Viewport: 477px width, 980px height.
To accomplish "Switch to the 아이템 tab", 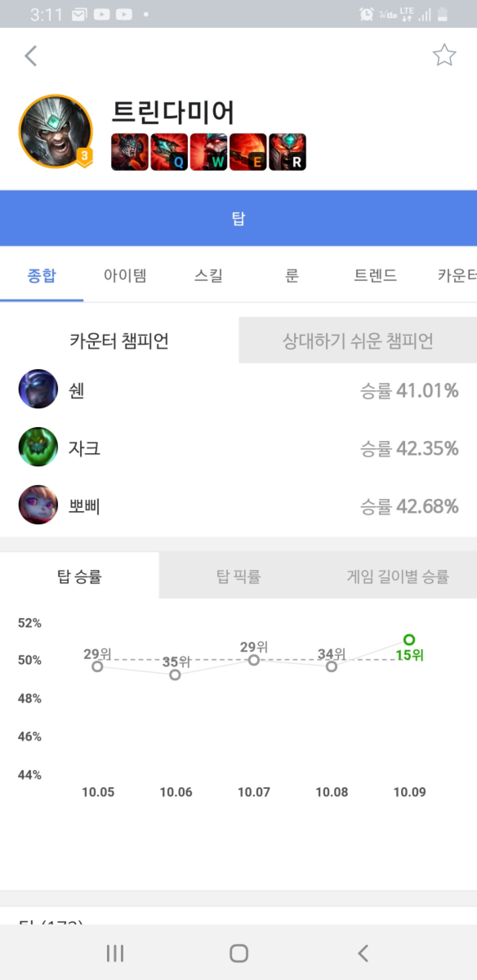I will click(x=125, y=276).
